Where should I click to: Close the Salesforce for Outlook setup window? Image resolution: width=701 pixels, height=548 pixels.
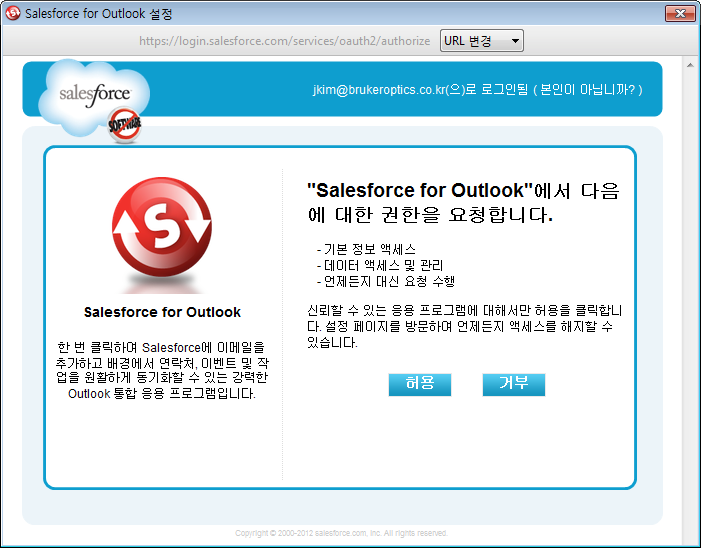[680, 13]
